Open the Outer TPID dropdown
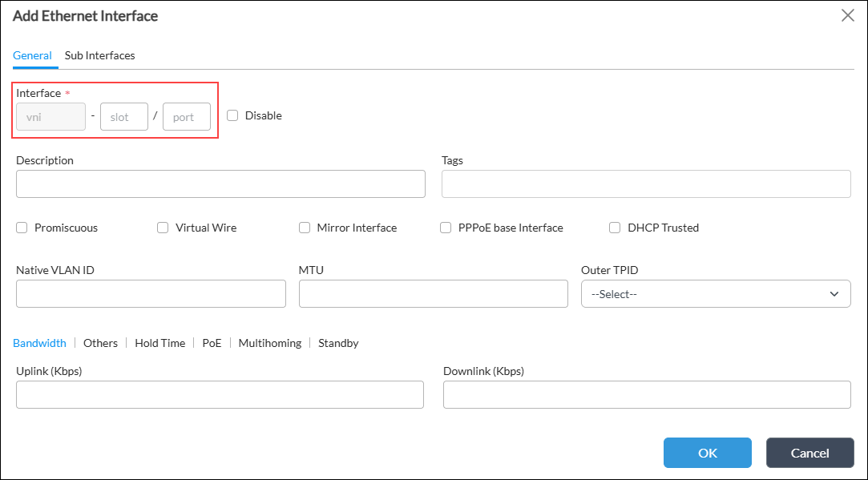This screenshot has height=480, width=868. pyautogui.click(x=715, y=294)
